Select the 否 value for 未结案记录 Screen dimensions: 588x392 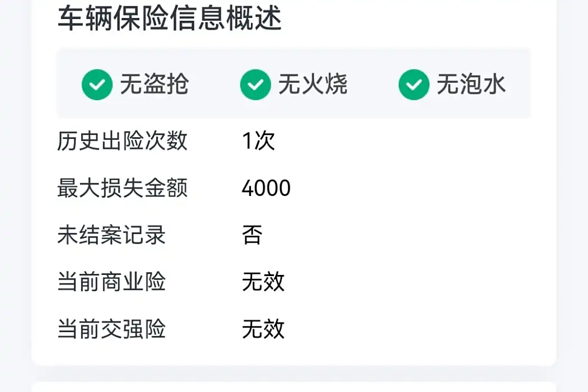pos(252,235)
